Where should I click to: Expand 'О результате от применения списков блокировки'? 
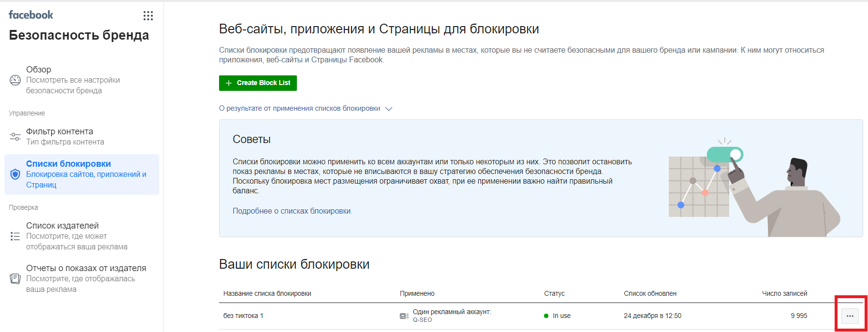pyautogui.click(x=299, y=109)
